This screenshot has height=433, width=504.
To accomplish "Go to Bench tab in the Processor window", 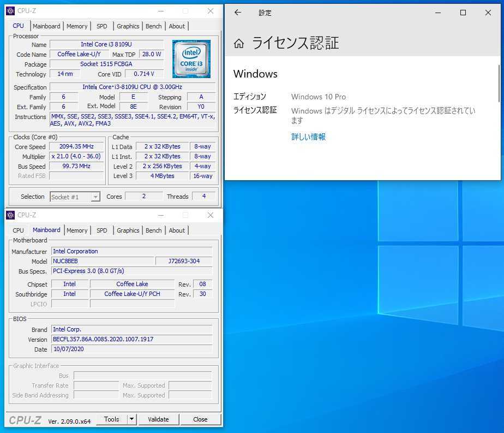I will [154, 26].
